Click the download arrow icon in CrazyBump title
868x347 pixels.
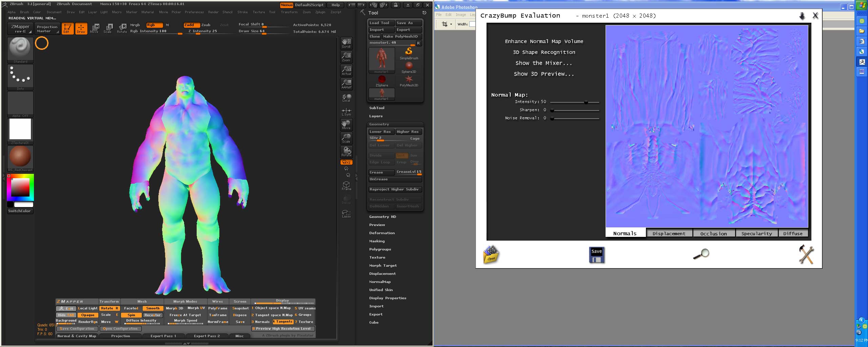pos(802,16)
